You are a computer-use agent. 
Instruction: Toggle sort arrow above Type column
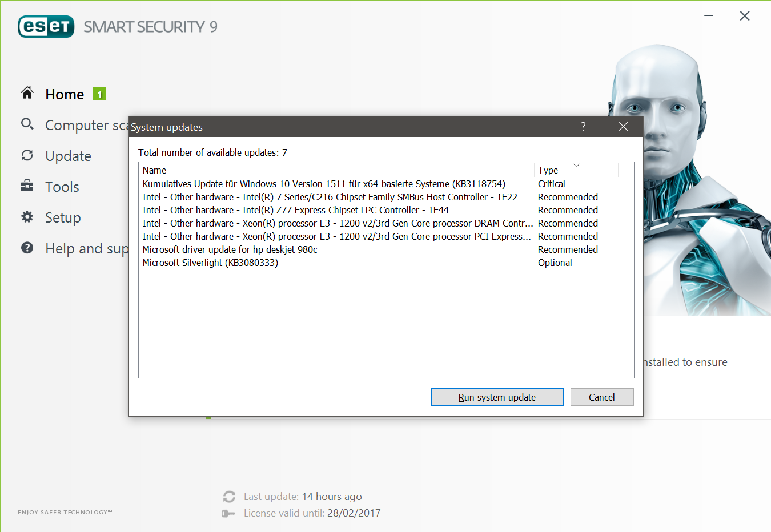coord(576,165)
